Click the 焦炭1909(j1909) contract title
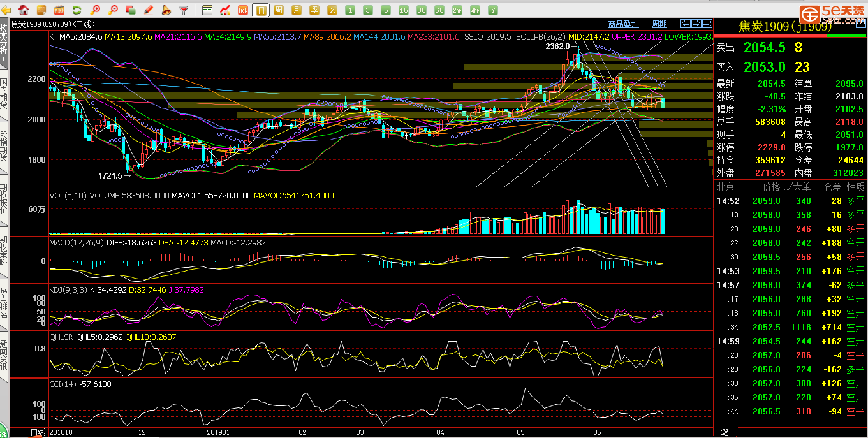This screenshot has height=438, width=868. pos(785,27)
